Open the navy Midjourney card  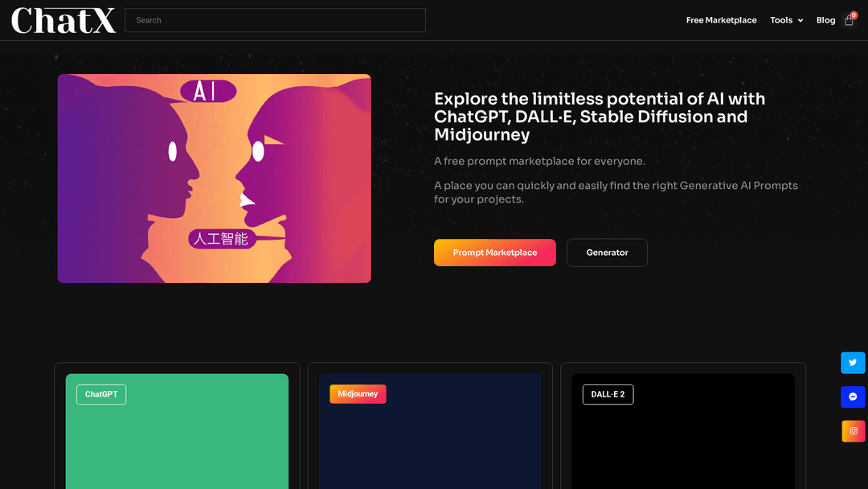[x=430, y=431]
